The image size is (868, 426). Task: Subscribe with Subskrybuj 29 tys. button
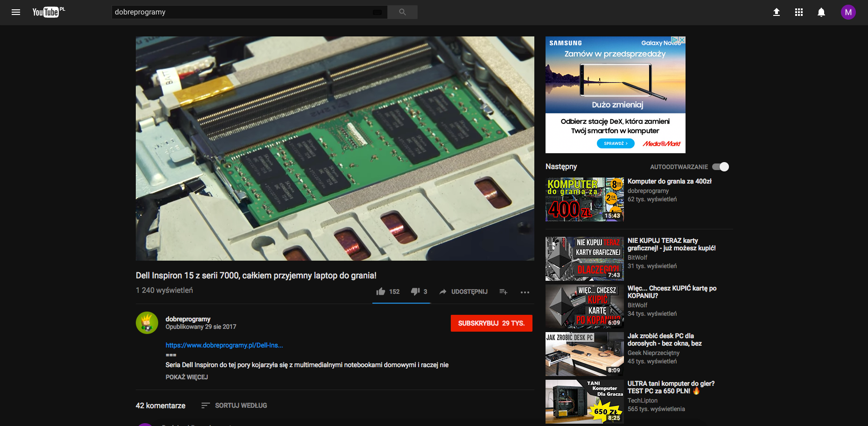pyautogui.click(x=491, y=323)
